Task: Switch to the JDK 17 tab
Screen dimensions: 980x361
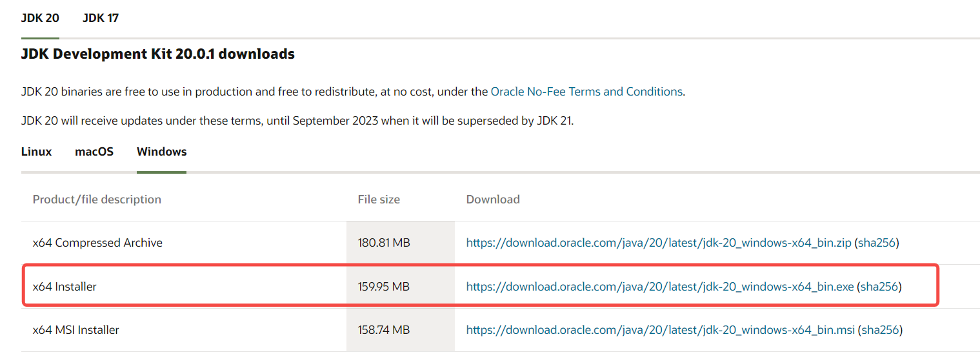Action: point(101,18)
